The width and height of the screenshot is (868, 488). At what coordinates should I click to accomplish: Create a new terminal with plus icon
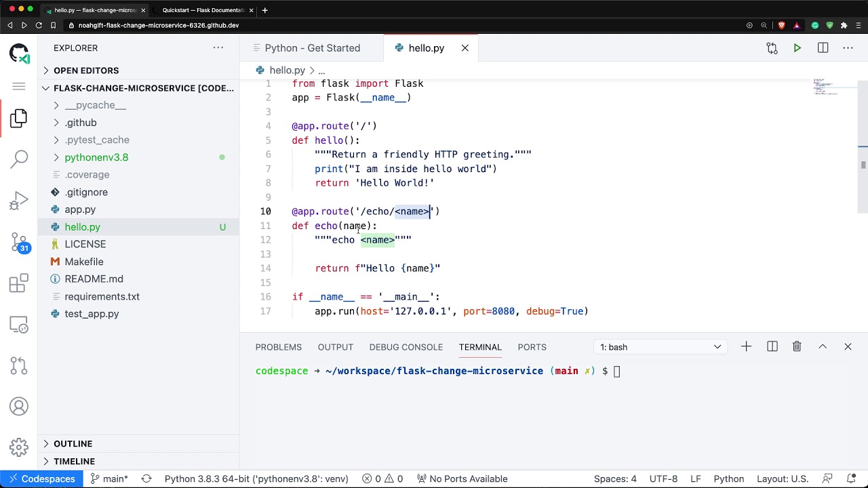click(x=746, y=347)
